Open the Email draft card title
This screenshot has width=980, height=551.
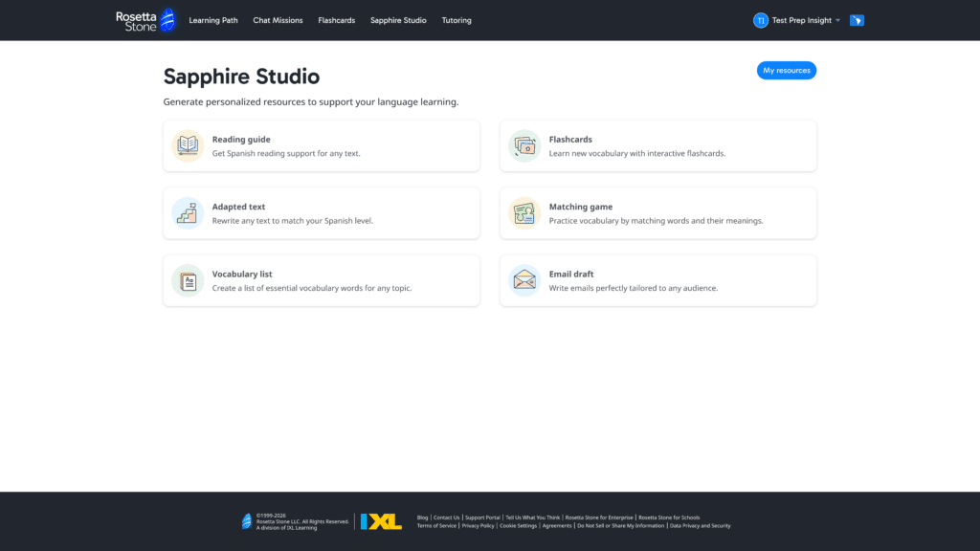(x=571, y=275)
